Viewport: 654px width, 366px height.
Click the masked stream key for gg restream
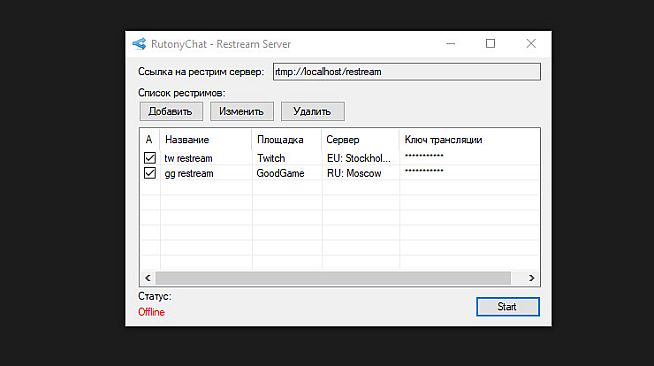[x=424, y=171]
